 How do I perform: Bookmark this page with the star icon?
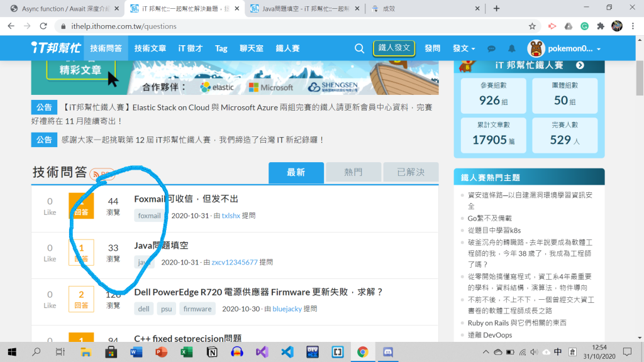pyautogui.click(x=532, y=26)
